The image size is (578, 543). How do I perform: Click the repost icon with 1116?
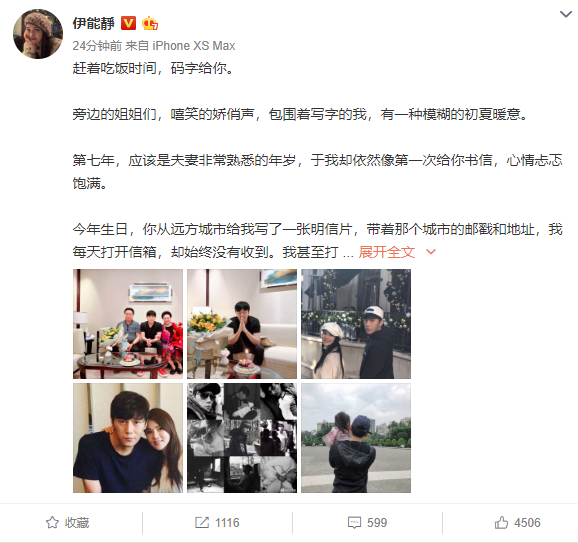tap(202, 522)
